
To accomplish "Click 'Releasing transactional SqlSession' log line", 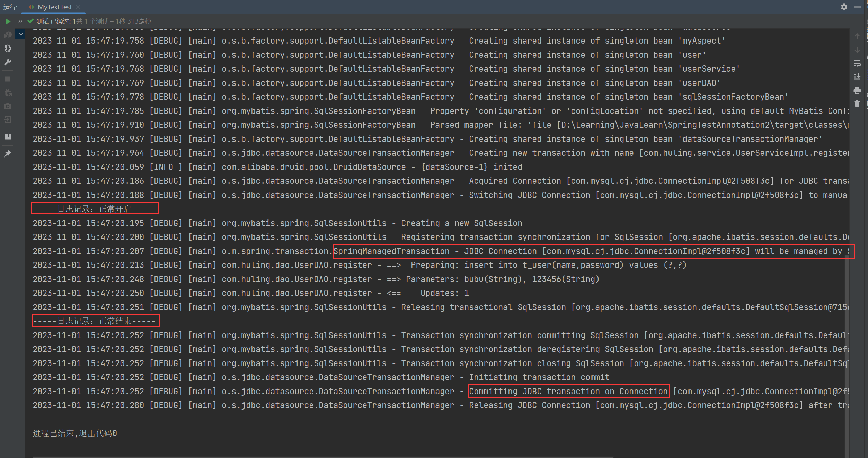I will [441, 307].
